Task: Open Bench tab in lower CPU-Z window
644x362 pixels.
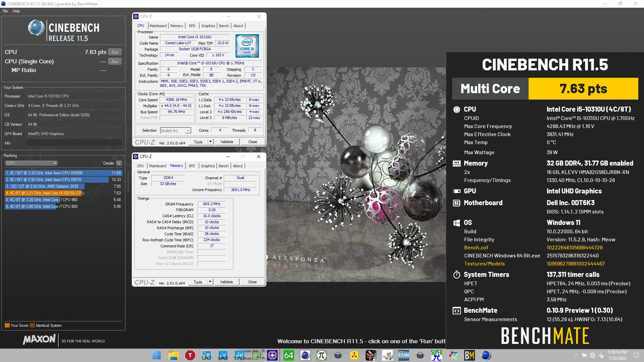Action: click(x=223, y=166)
